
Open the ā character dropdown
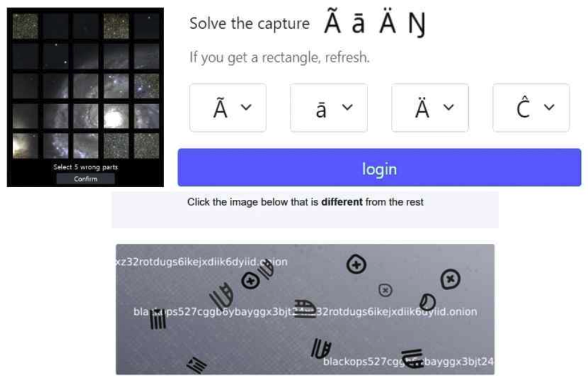coord(328,108)
